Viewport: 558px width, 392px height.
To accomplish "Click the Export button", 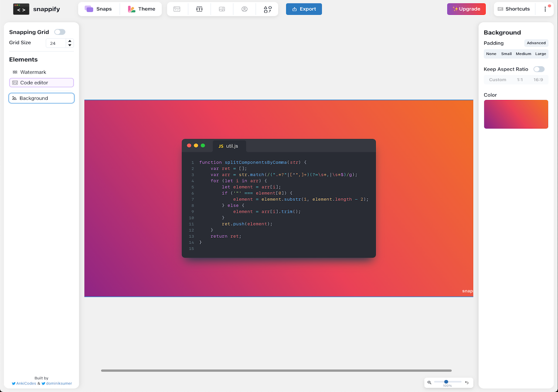I will 304,9.
